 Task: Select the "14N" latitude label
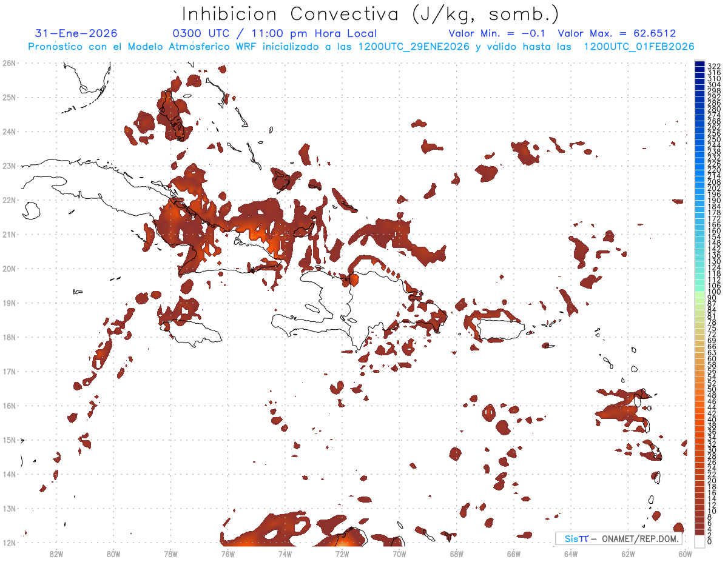pyautogui.click(x=8, y=474)
